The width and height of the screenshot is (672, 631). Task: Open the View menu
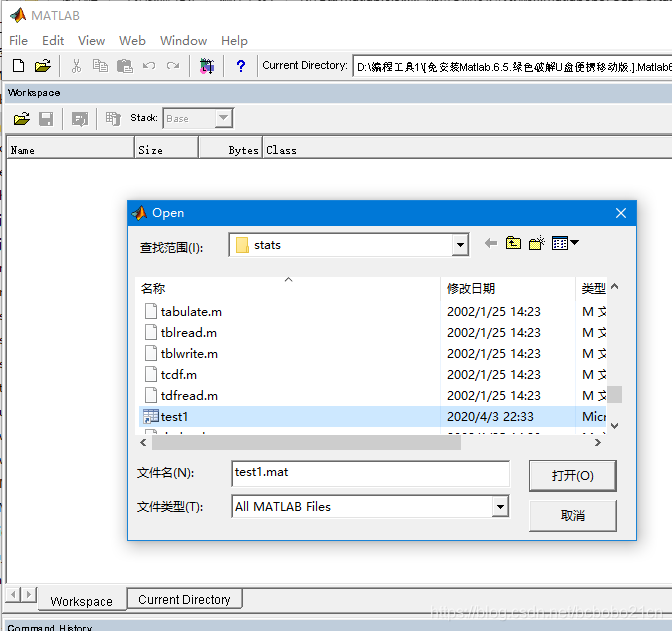[91, 41]
